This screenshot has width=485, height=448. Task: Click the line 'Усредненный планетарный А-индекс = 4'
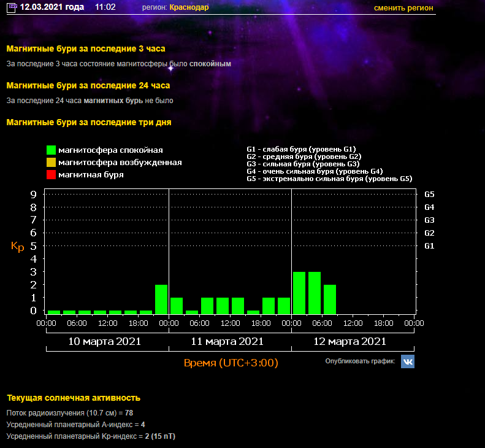click(76, 425)
